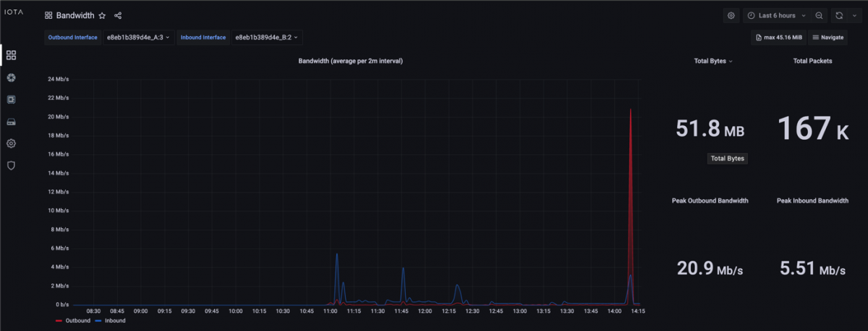Click the red outbound peak on chart

pyautogui.click(x=631, y=112)
